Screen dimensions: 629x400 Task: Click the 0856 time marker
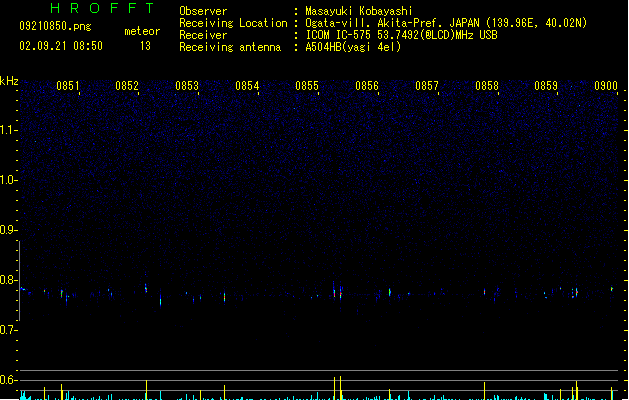(x=367, y=86)
